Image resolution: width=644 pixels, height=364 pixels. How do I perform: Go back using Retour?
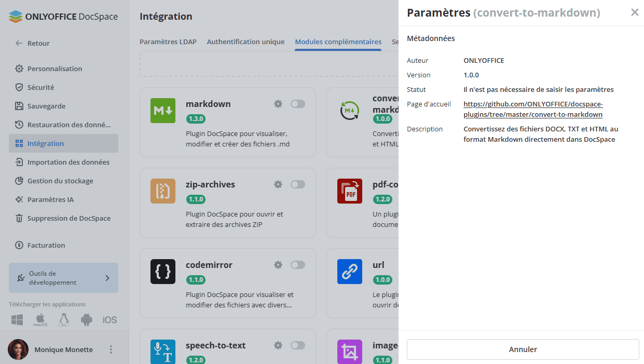pyautogui.click(x=32, y=43)
